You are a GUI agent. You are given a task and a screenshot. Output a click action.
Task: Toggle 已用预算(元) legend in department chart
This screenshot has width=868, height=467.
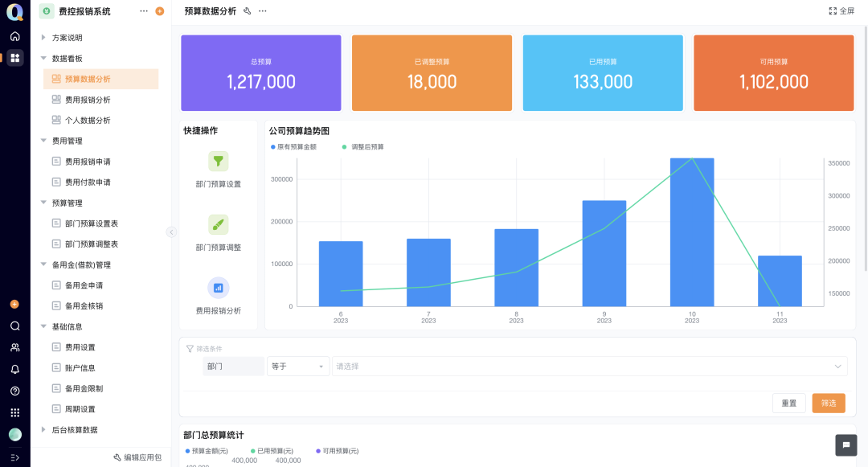point(272,451)
